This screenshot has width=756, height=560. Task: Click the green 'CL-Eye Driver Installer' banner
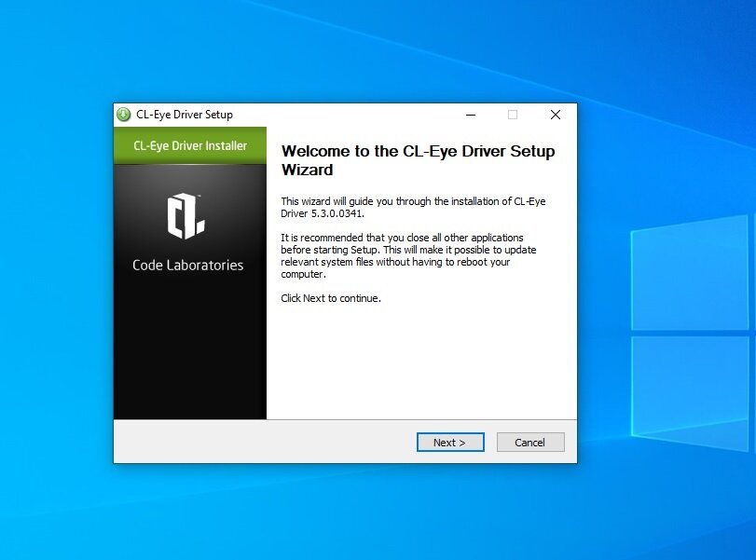click(x=190, y=145)
